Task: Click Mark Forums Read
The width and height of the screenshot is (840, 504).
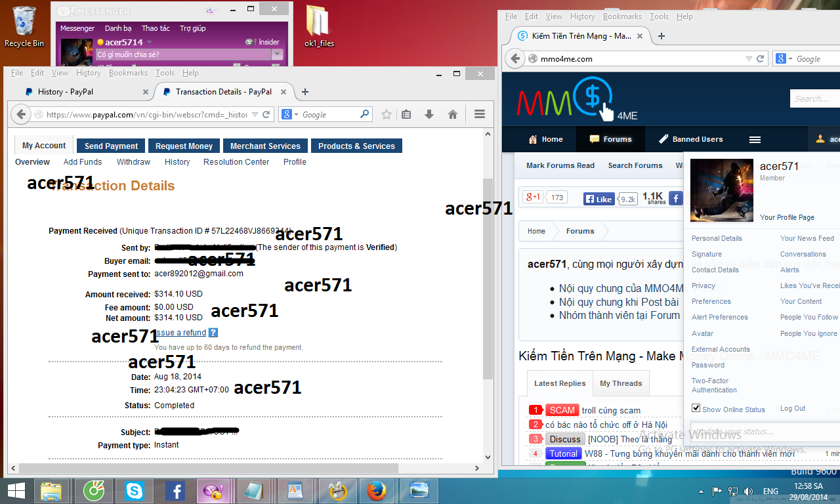Action: [x=560, y=165]
